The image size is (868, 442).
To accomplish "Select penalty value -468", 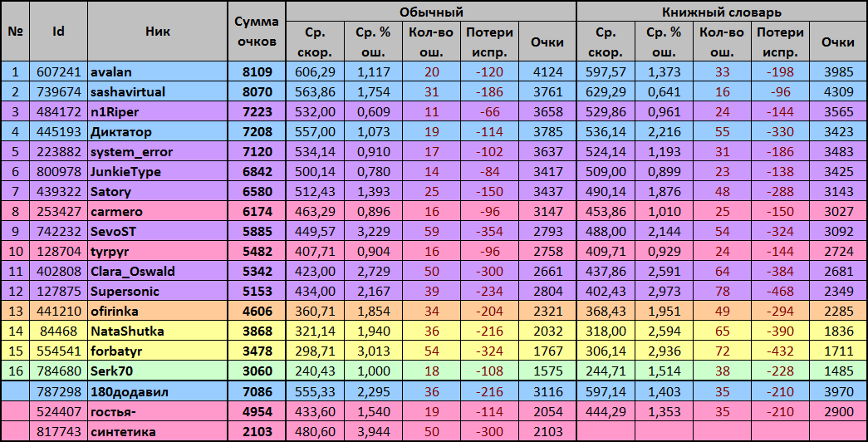I will point(780,292).
